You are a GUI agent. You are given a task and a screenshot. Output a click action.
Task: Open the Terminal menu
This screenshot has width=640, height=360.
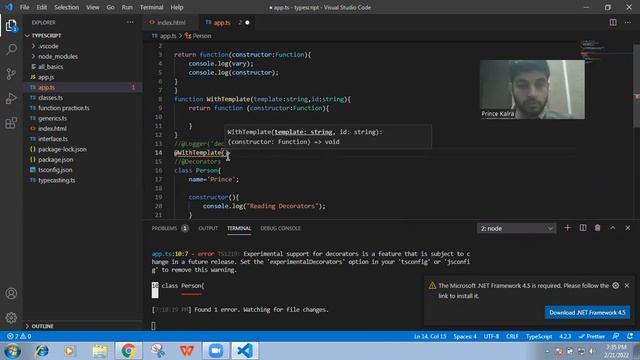pyautogui.click(x=151, y=7)
